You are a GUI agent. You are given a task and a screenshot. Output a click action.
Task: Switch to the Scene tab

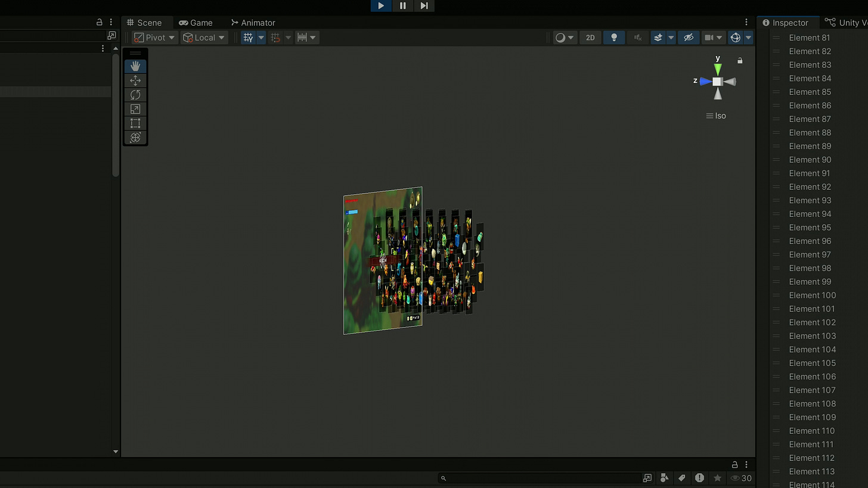point(144,23)
